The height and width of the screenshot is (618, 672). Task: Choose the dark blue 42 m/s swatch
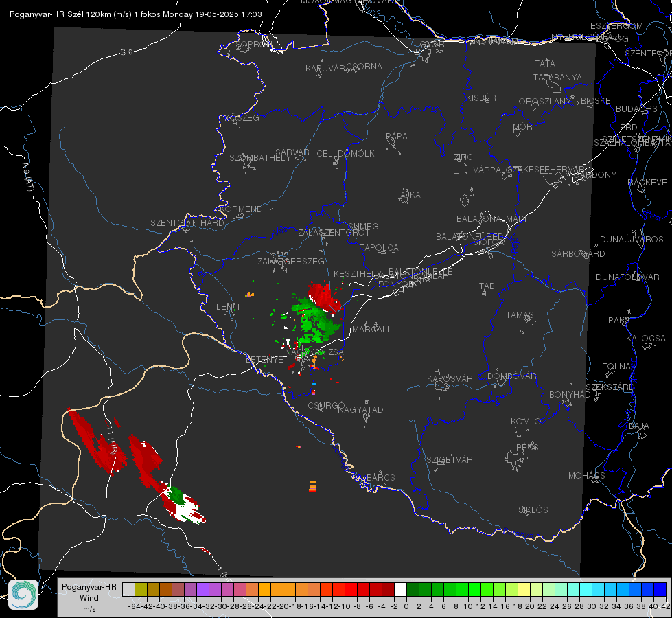(x=660, y=589)
